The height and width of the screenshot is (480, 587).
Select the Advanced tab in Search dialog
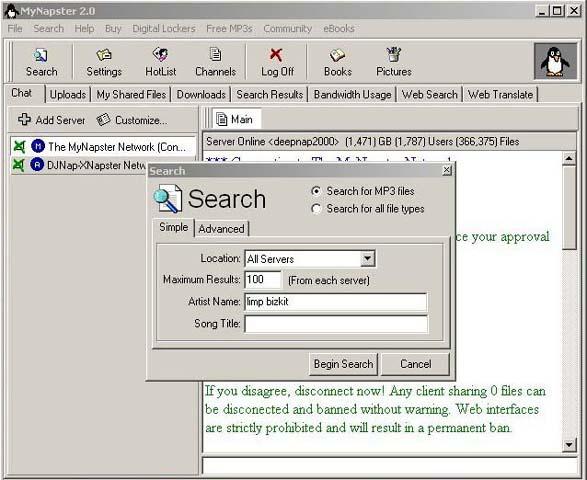(221, 229)
